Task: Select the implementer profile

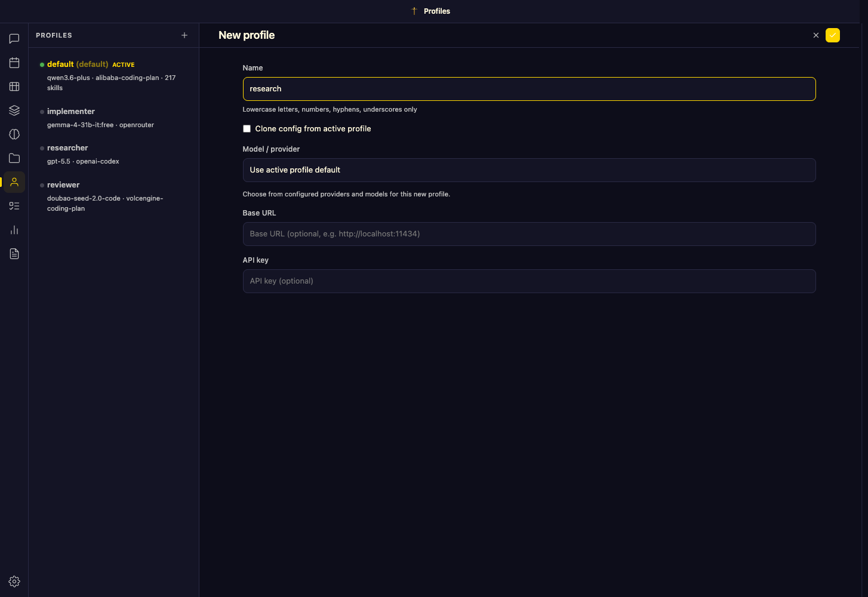Action: [x=113, y=118]
